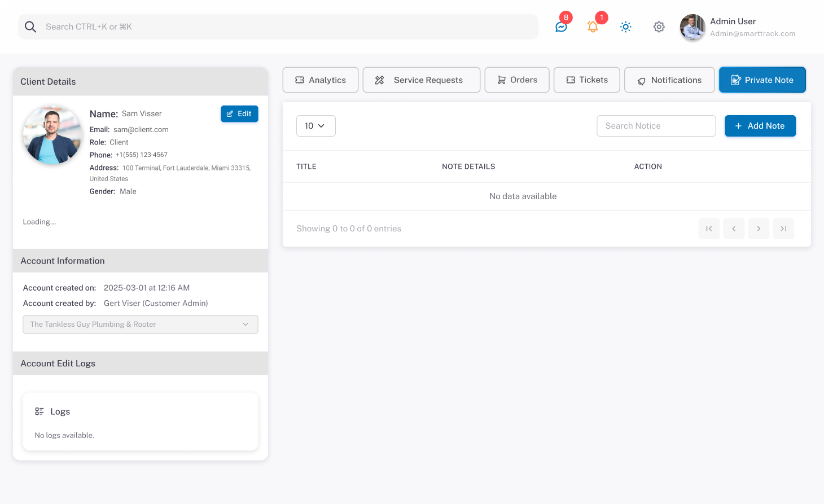
Task: Expand The Tankless Guy Plumbing & Rooter dropdown
Action: point(141,325)
